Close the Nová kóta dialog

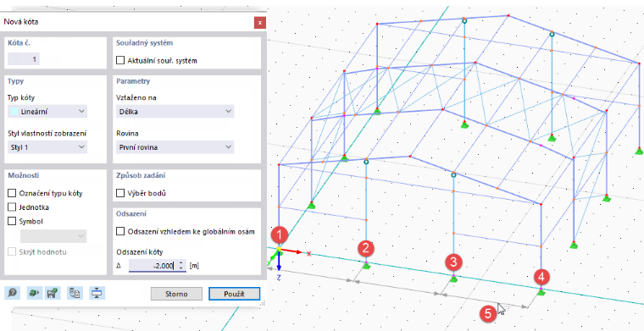[259, 22]
